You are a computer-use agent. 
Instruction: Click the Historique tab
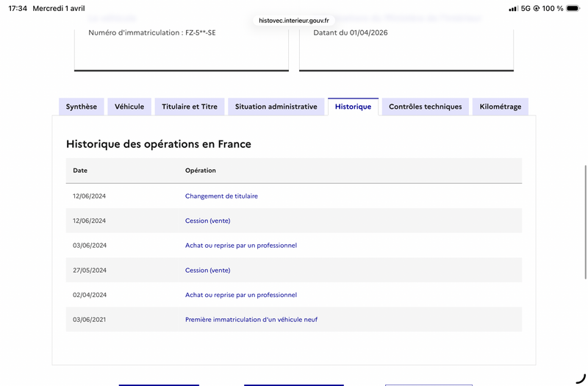tap(353, 107)
